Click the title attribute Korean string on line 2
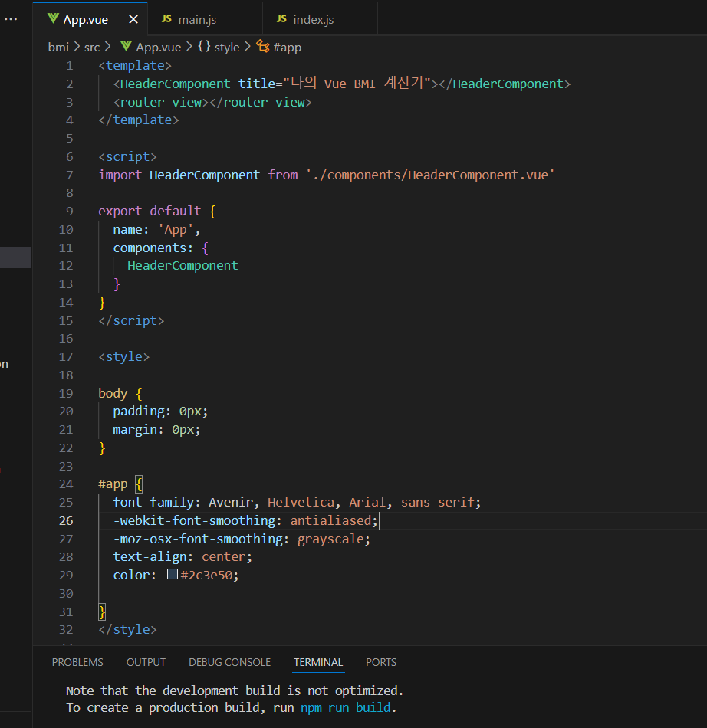 [357, 84]
